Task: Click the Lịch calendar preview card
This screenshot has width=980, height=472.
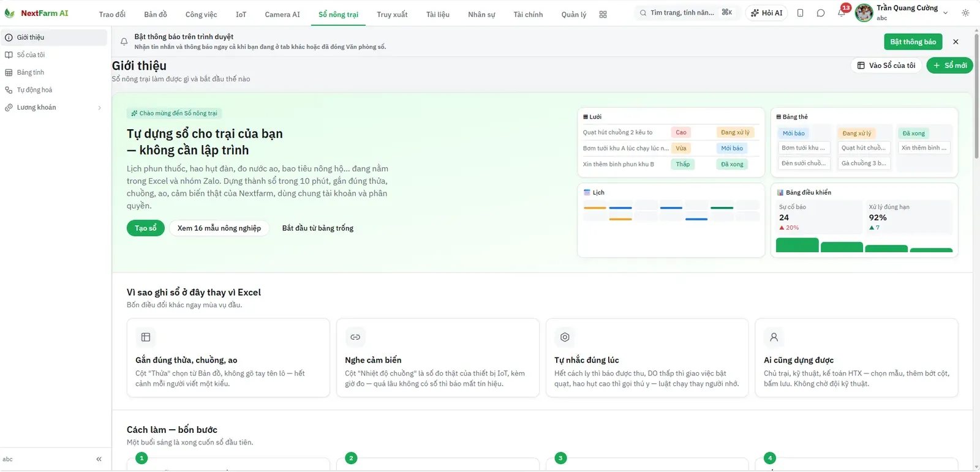Action: coord(671,220)
